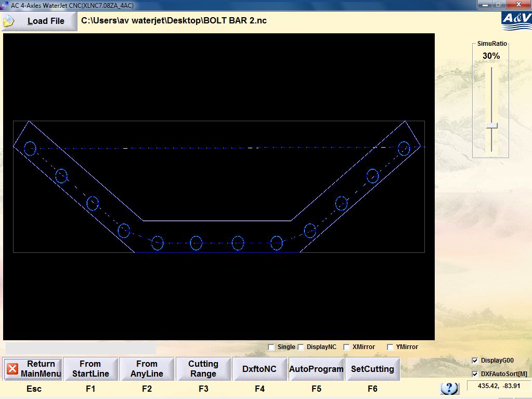The image size is (532, 399).
Task: Toggle the DisplayNC checkbox
Action: (x=301, y=347)
